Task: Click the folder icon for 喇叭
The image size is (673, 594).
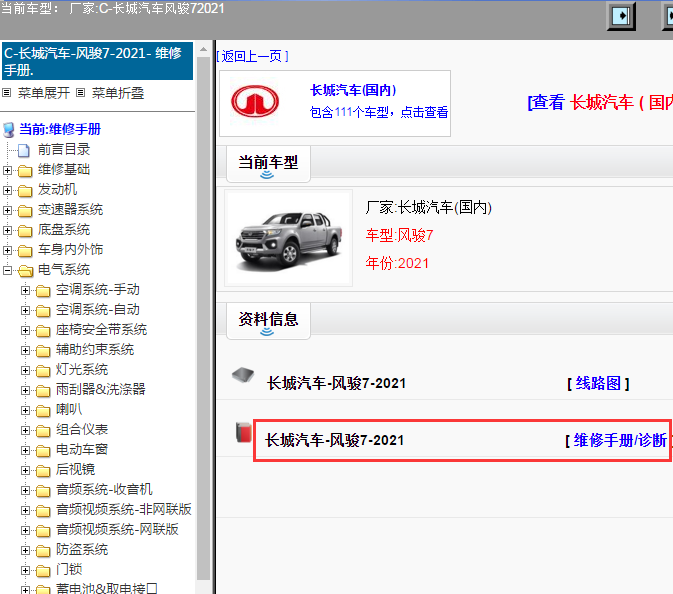Action: point(43,411)
